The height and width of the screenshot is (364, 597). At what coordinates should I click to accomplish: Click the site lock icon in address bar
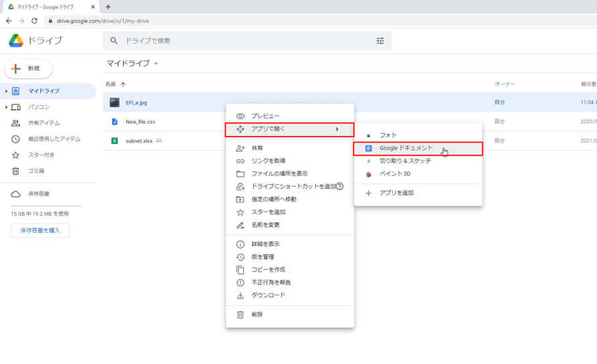point(50,21)
